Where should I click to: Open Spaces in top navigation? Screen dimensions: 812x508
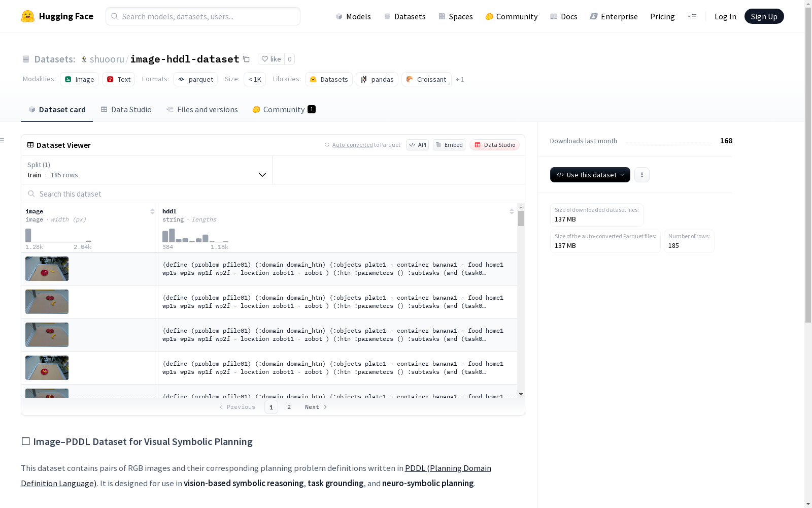coord(456,16)
